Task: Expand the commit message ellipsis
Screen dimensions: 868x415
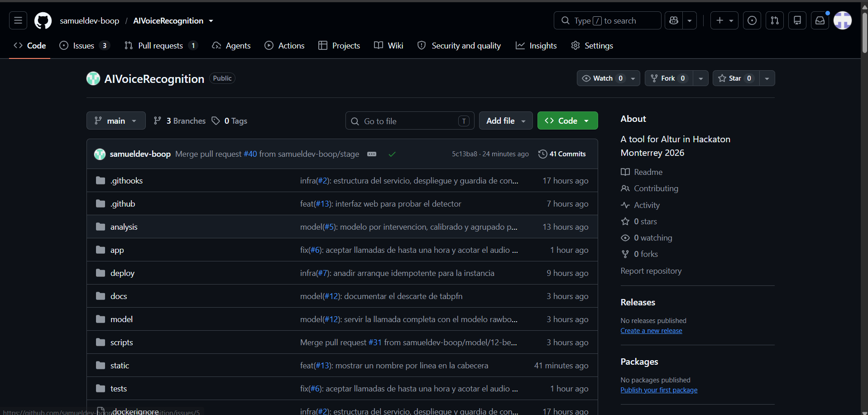Action: coord(372,154)
